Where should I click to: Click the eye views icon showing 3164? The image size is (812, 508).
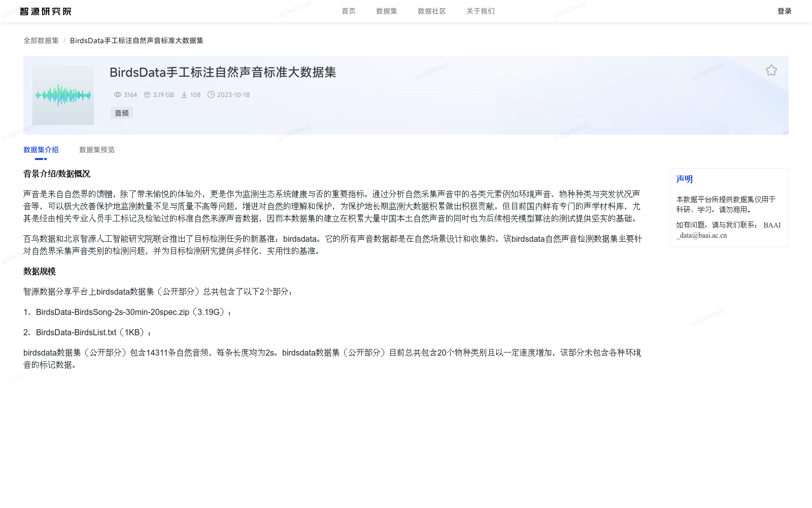pyautogui.click(x=118, y=94)
